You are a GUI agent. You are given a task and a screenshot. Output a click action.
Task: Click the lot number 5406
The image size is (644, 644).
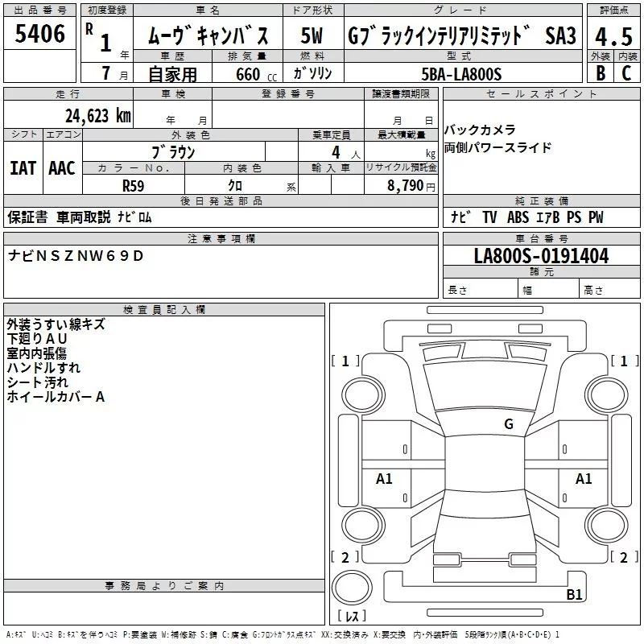[x=39, y=34]
